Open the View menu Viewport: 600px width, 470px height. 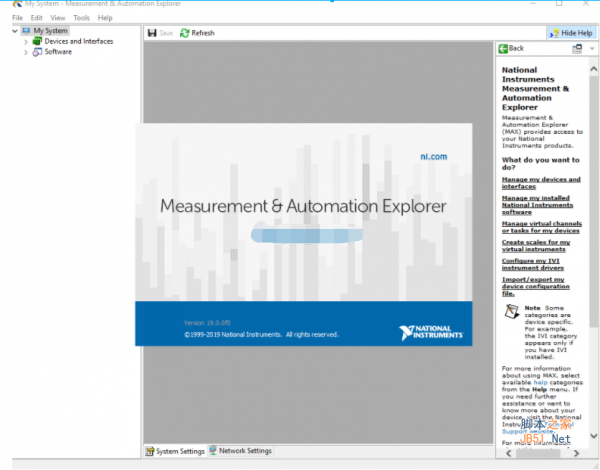[58, 18]
